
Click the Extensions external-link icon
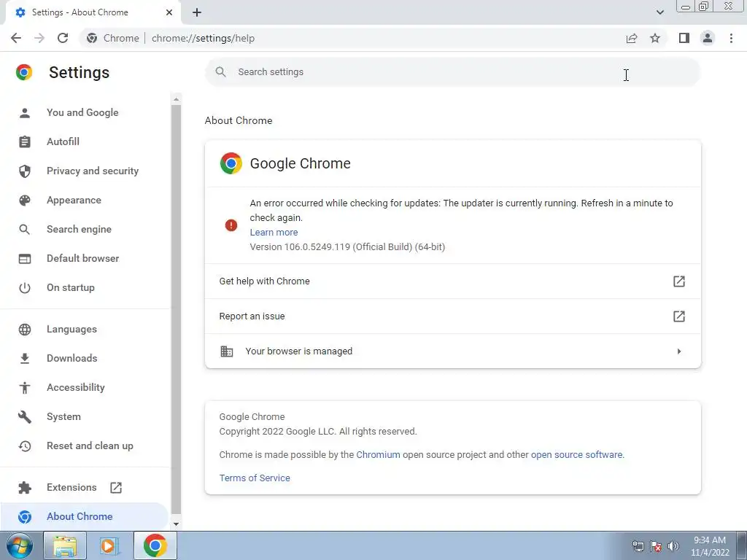(x=116, y=487)
